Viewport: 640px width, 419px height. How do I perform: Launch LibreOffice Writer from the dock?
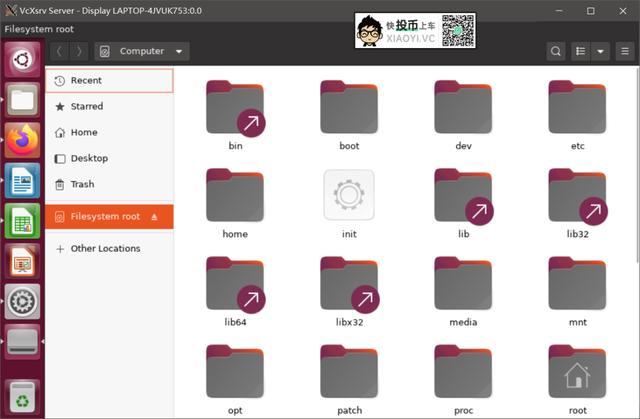pyautogui.click(x=22, y=180)
